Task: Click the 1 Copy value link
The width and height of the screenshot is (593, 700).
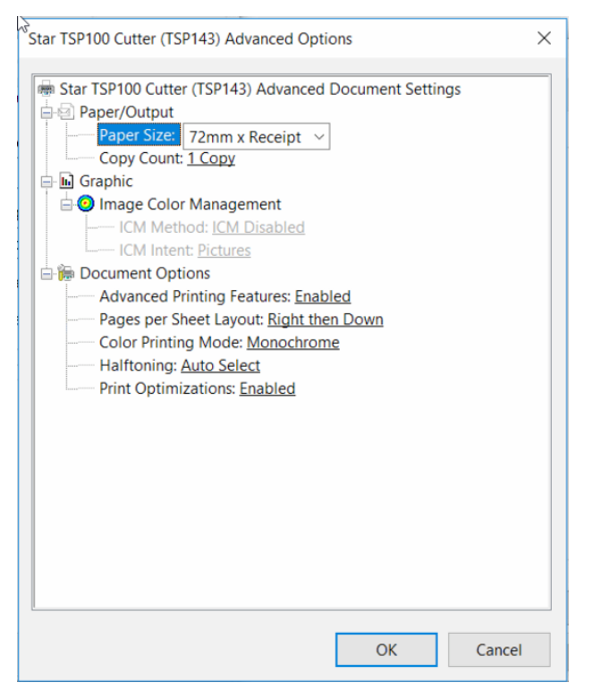Action: (211, 158)
